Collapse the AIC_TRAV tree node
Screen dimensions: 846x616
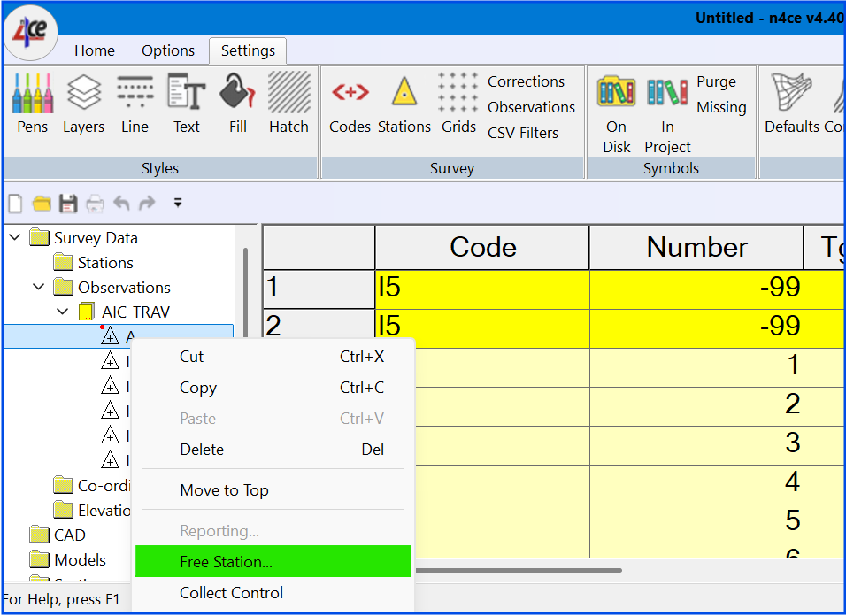(x=63, y=312)
